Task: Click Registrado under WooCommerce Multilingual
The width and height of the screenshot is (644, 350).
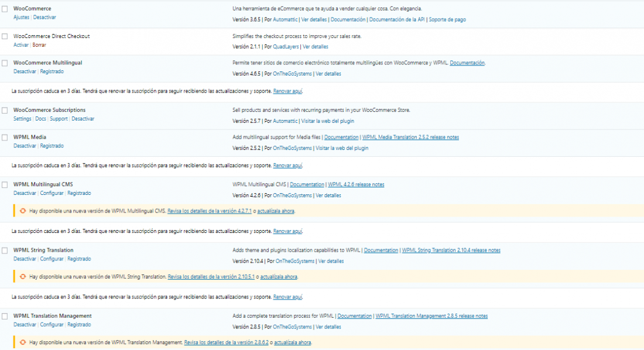Action: tap(52, 71)
